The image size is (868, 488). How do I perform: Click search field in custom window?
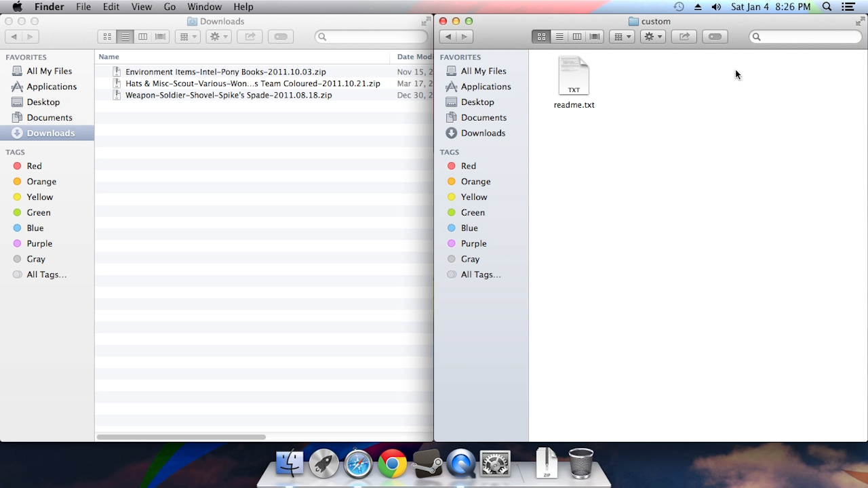click(806, 37)
